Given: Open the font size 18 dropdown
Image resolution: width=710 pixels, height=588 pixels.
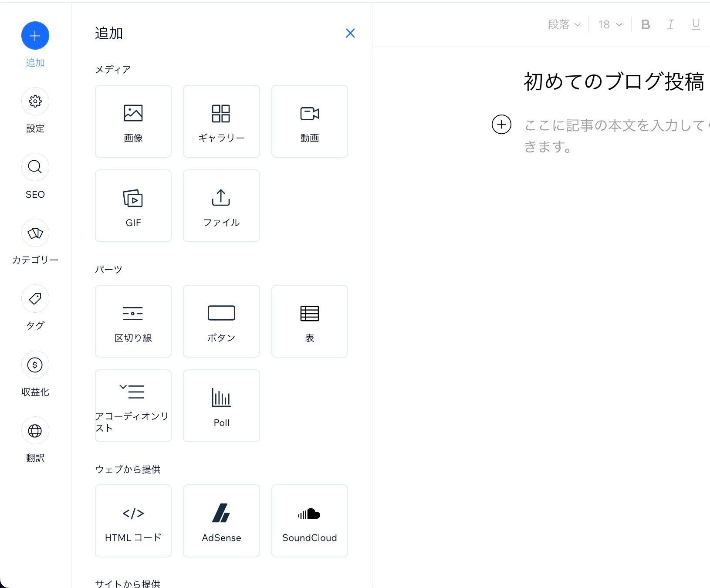Looking at the screenshot, I should coord(610,24).
